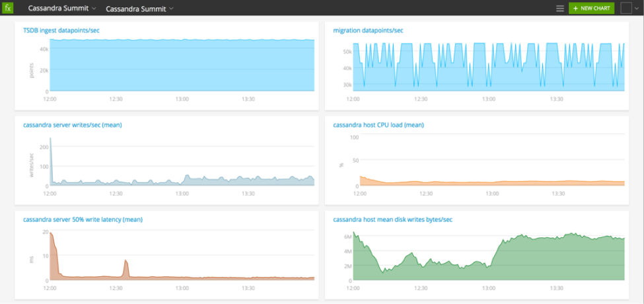Click the blue TSDB ingest area chart

(182, 65)
